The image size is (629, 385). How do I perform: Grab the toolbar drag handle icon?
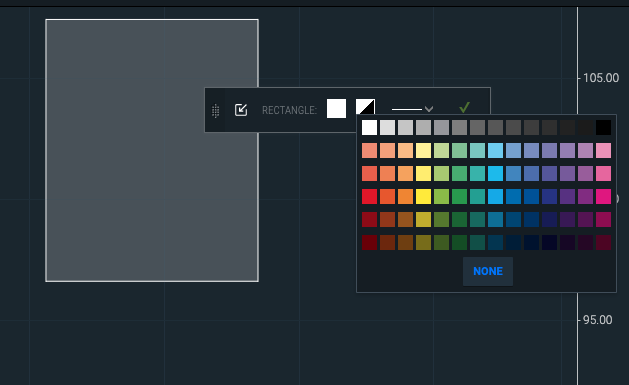point(215,111)
